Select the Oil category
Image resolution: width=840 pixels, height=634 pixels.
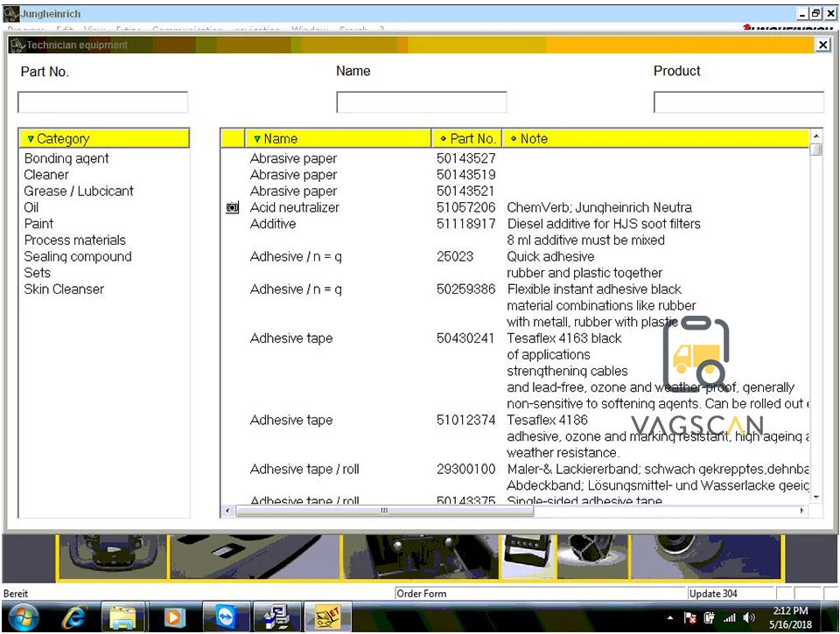[31, 208]
